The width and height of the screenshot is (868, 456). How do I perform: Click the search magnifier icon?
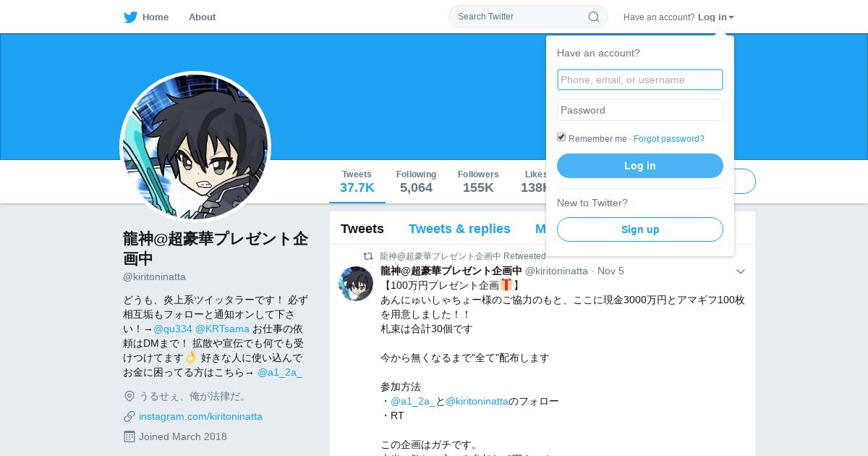tap(594, 17)
